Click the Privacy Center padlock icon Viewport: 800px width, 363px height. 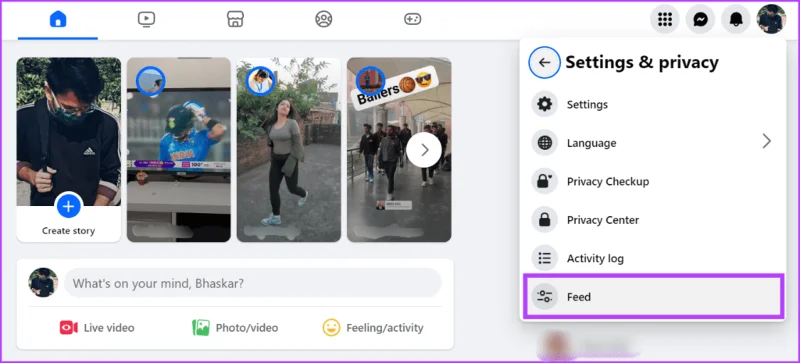[544, 220]
